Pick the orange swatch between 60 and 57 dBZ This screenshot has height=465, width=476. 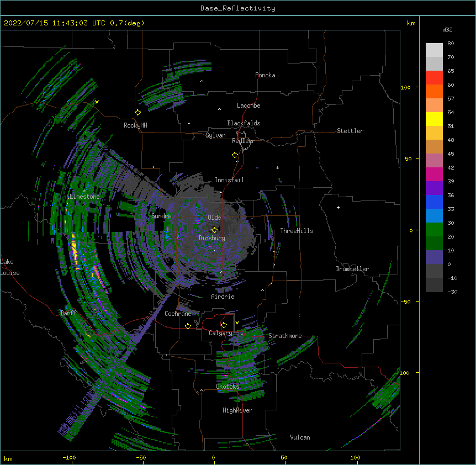(x=434, y=91)
